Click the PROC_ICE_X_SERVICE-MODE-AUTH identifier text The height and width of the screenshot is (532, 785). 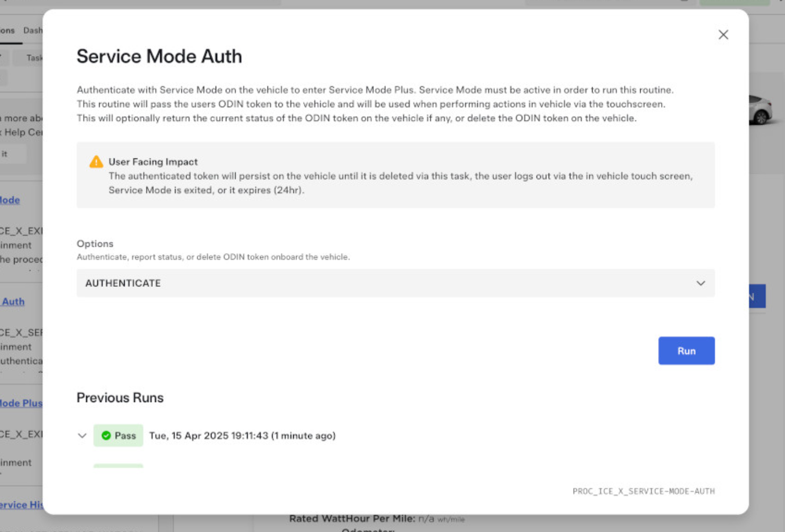[643, 491]
